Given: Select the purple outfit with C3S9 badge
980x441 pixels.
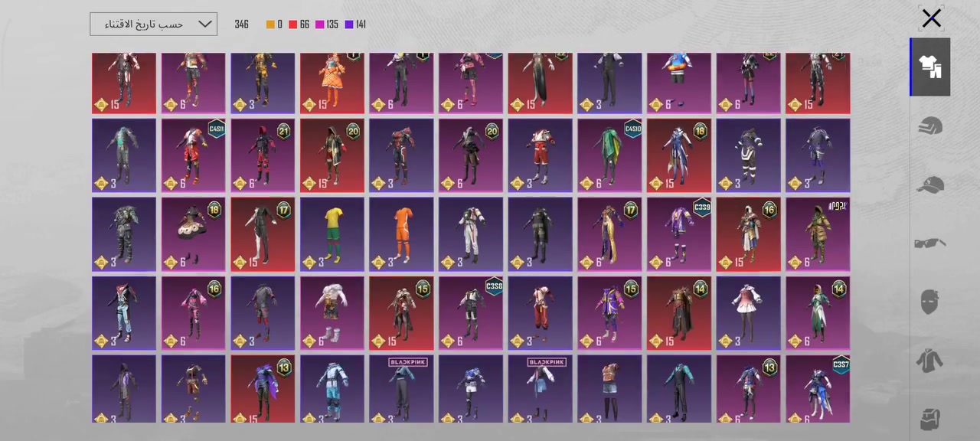Looking at the screenshot, I should coord(679,234).
